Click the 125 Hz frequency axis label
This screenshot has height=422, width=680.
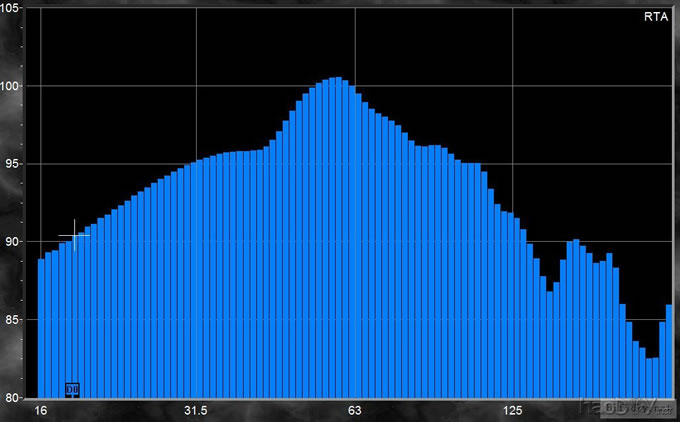513,411
